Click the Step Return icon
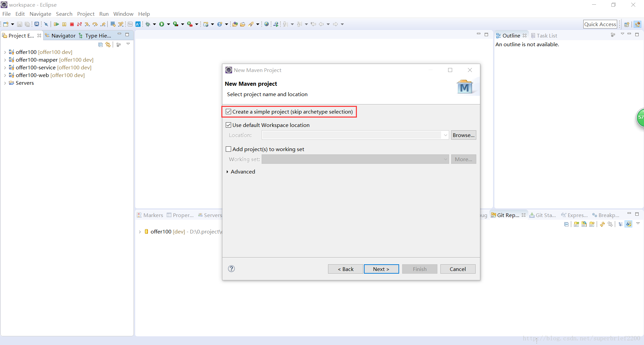644x345 pixels. [103, 24]
